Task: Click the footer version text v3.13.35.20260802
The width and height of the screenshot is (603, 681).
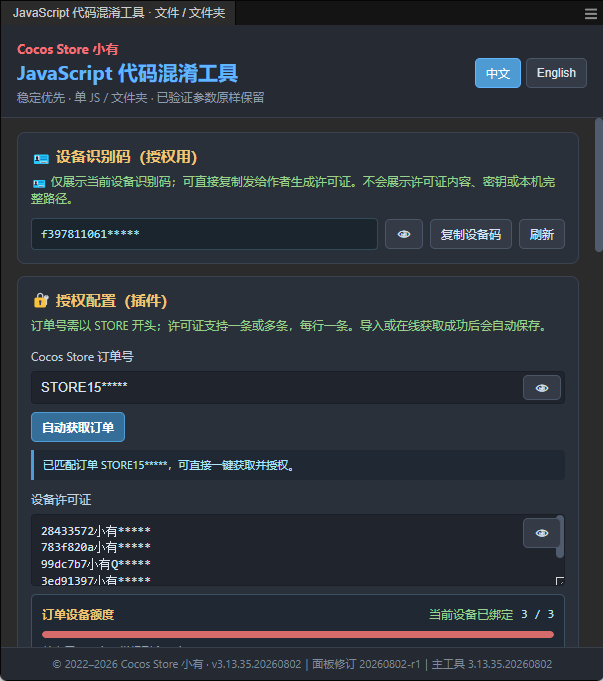Action: 256,664
